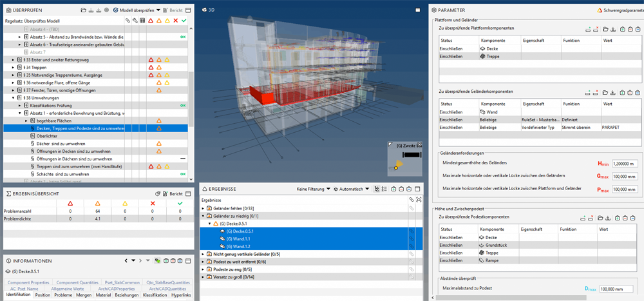Toggle orange triangle severity filter in Überprüfen header
Image resolution: width=644 pixels, height=301 pixels.
[159, 21]
